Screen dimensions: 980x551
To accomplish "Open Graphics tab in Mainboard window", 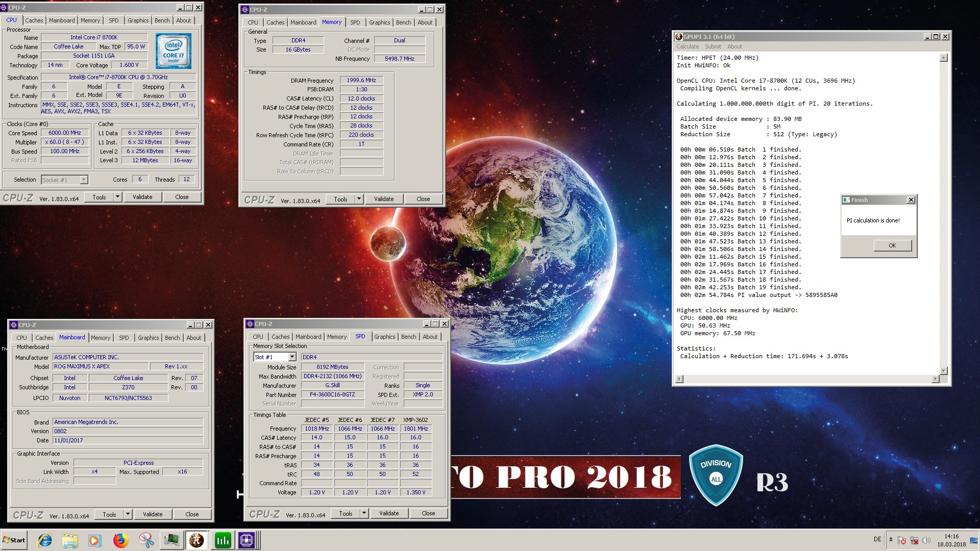I will [x=149, y=338].
